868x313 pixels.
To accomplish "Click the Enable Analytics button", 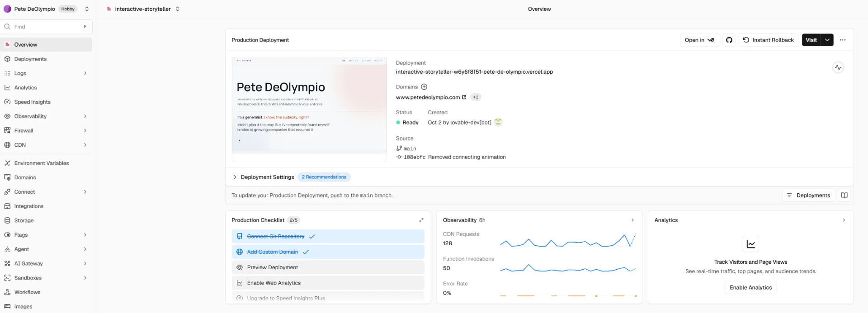I will click(750, 287).
